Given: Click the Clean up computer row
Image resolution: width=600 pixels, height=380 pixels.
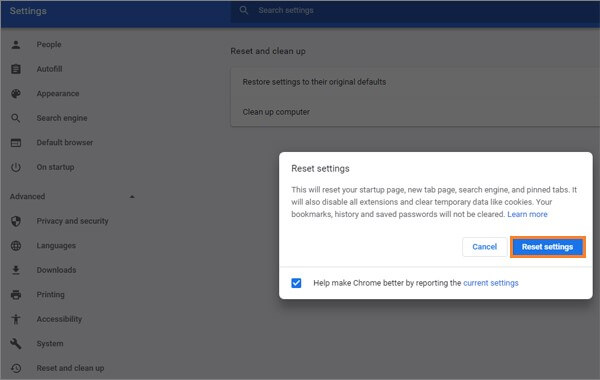Looking at the screenshot, I should click(x=415, y=112).
